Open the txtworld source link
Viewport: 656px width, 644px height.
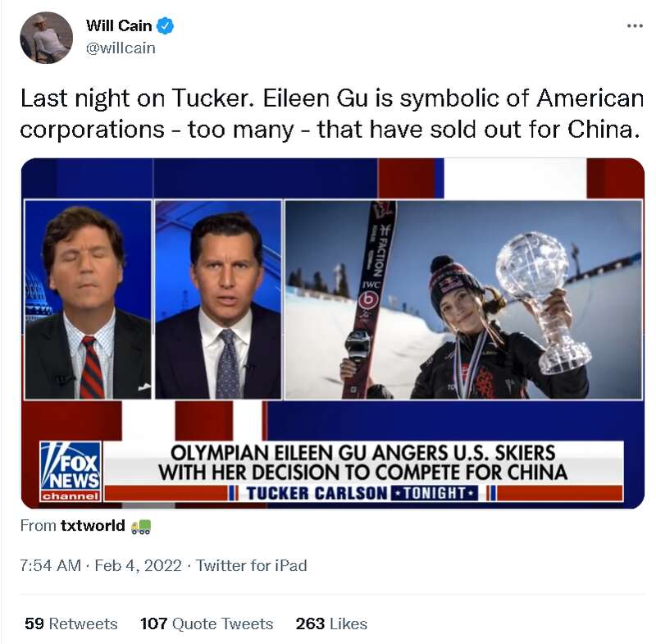coord(93,526)
